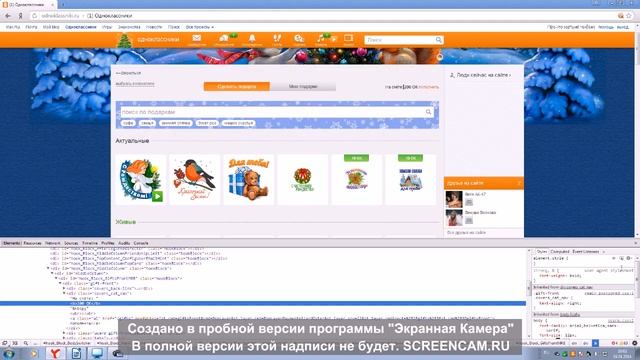Image resolution: width=640 pixels, height=360 pixels.
Task: Click the Yandex 'Я' button beside back arrow
Action: [20, 16]
